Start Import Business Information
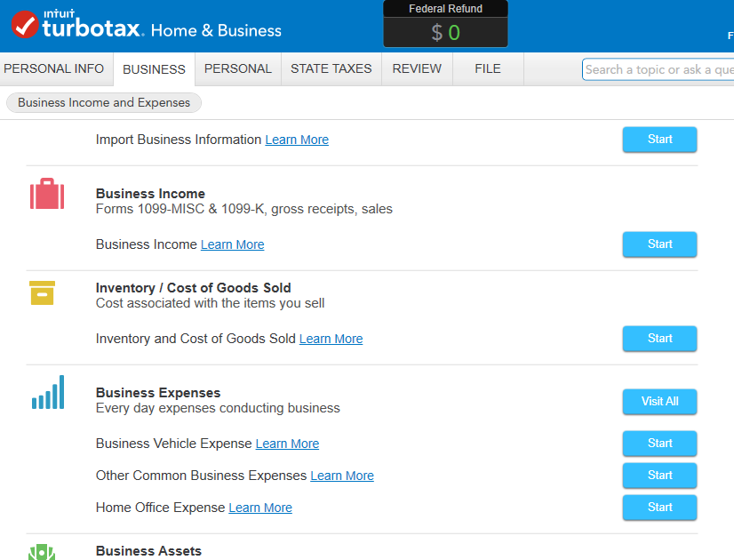This screenshot has height=560, width=734. [x=659, y=140]
